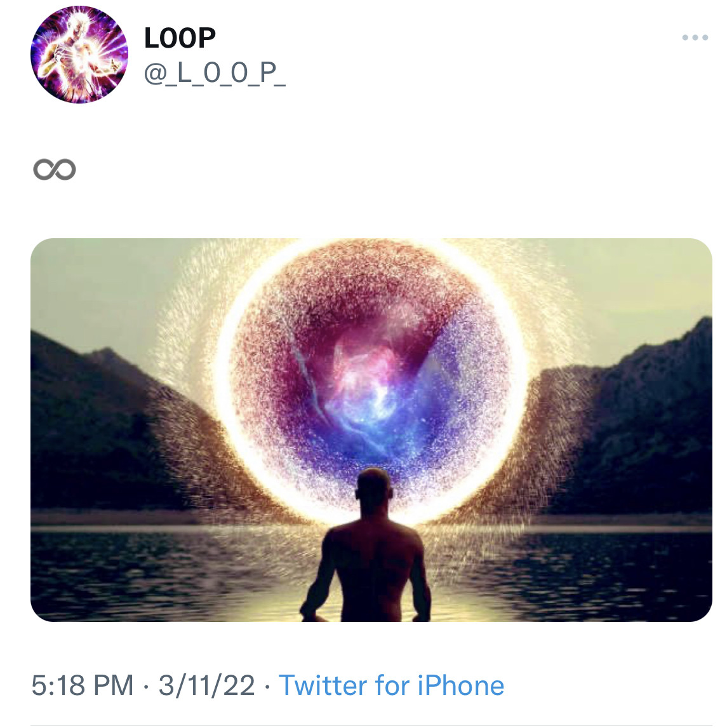The image size is (727, 728).
Task: Open the LOOP display name profile
Action: click(x=180, y=38)
